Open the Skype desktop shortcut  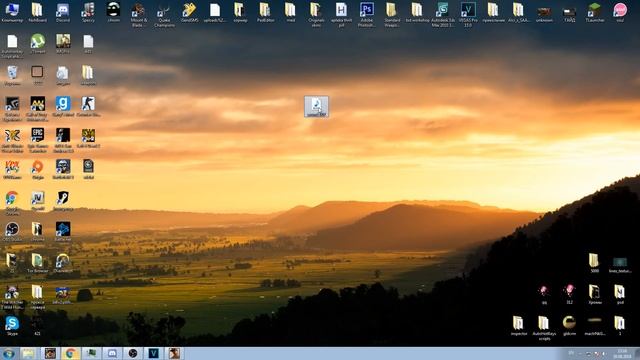pos(12,326)
